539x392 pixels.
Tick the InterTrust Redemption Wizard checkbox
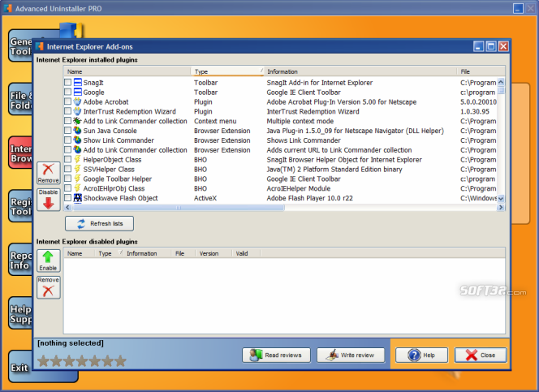(67, 112)
